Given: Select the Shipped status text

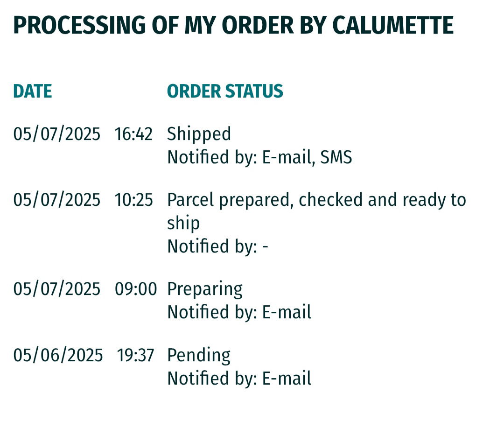Looking at the screenshot, I should click(x=199, y=134).
